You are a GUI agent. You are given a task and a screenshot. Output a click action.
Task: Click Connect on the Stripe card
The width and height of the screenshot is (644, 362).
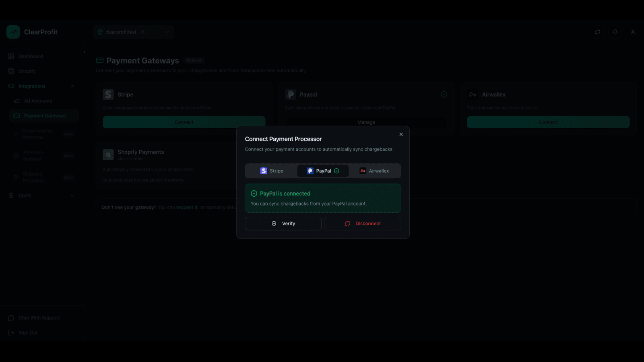point(184,122)
